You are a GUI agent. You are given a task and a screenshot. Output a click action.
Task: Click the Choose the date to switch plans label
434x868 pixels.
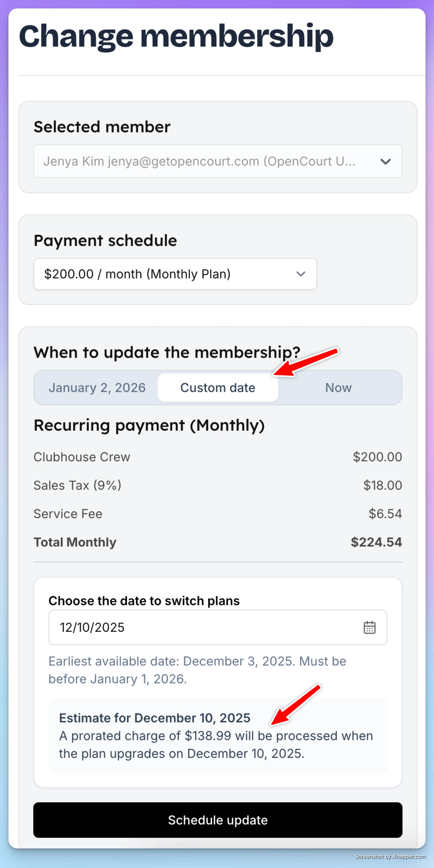(144, 601)
